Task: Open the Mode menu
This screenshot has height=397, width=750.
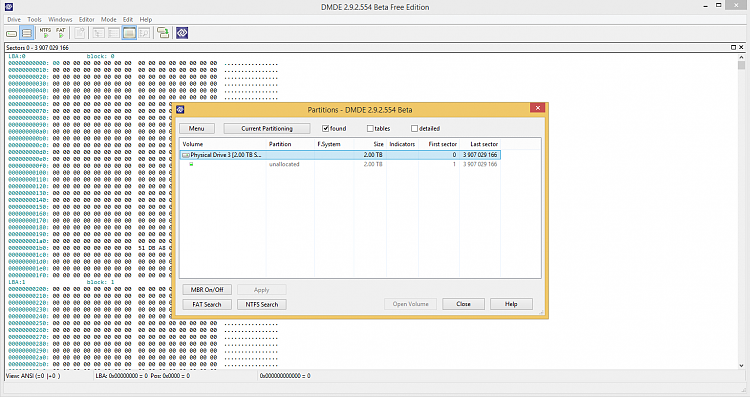Action: click(109, 20)
